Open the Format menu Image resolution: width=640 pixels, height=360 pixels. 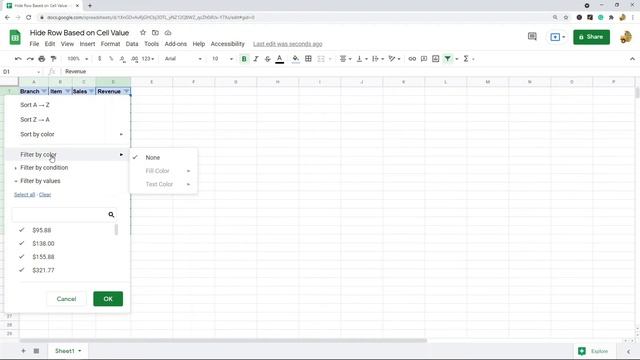point(110,44)
